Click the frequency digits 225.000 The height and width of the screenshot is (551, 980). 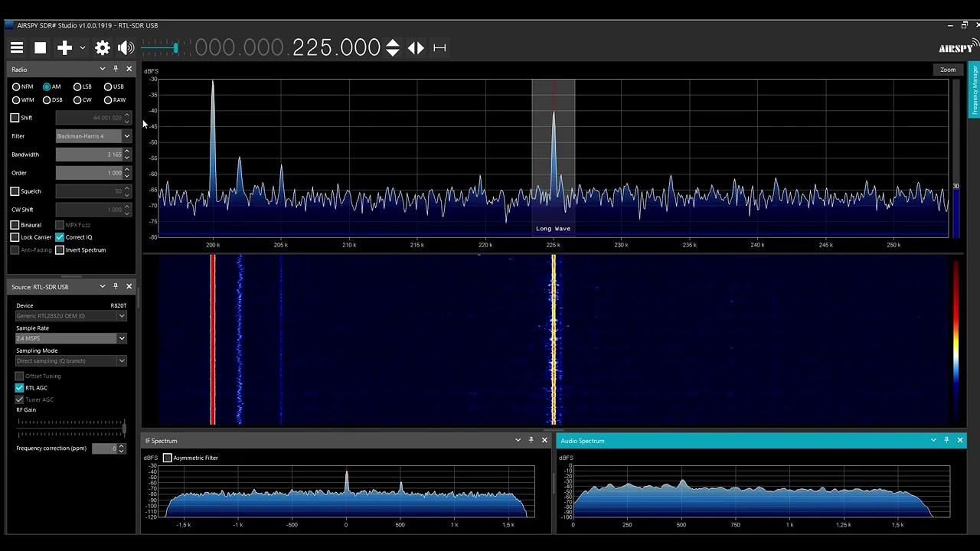point(336,47)
